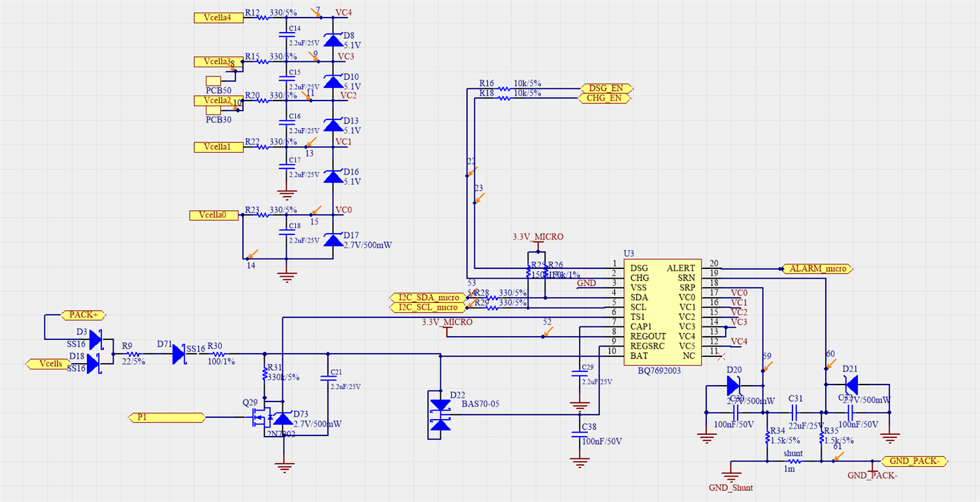The width and height of the screenshot is (980, 502).
Task: Select Schottky diode D18 symbol
Action: coord(93,364)
